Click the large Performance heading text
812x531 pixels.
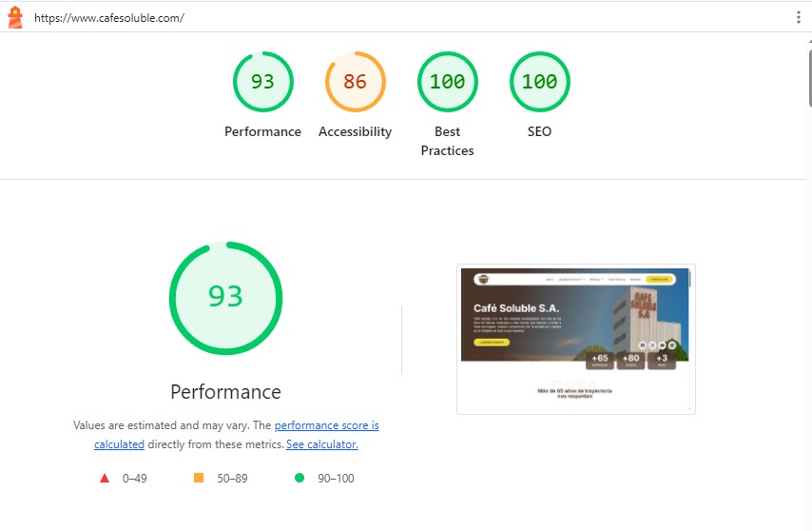pos(225,392)
